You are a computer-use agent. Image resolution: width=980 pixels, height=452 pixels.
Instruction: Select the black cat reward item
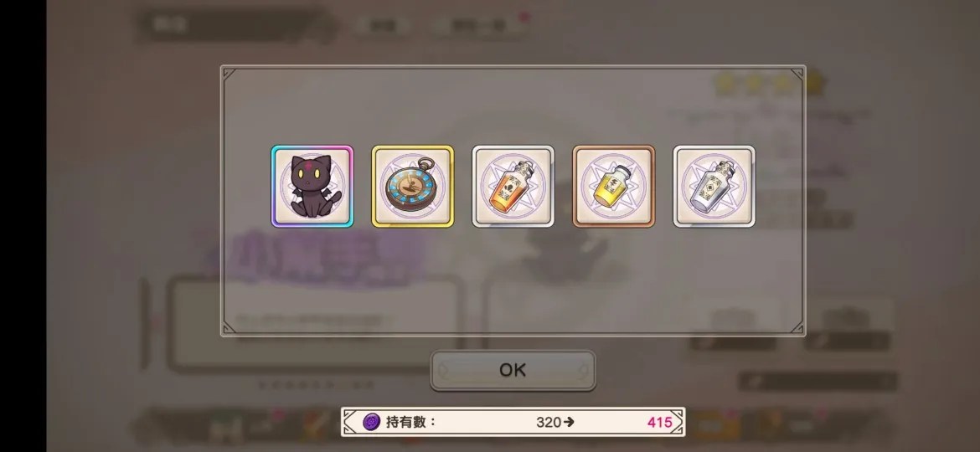coord(312,187)
